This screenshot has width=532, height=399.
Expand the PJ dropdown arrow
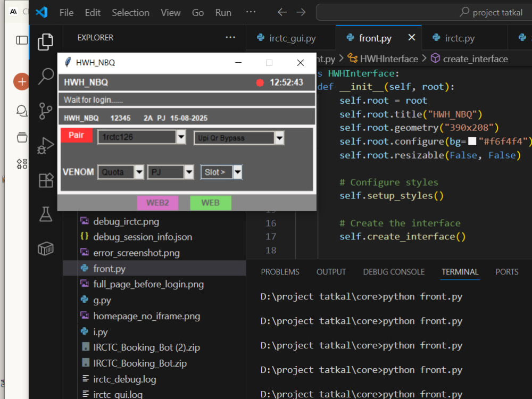tap(189, 172)
